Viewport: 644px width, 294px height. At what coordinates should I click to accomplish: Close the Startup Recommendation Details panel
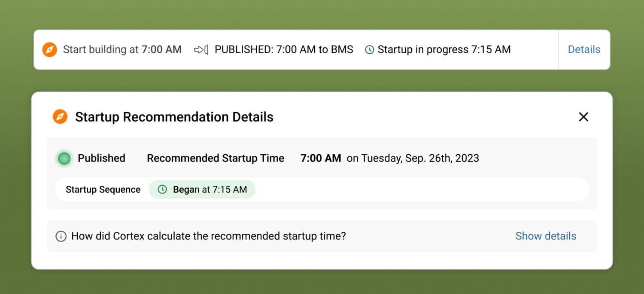click(583, 117)
